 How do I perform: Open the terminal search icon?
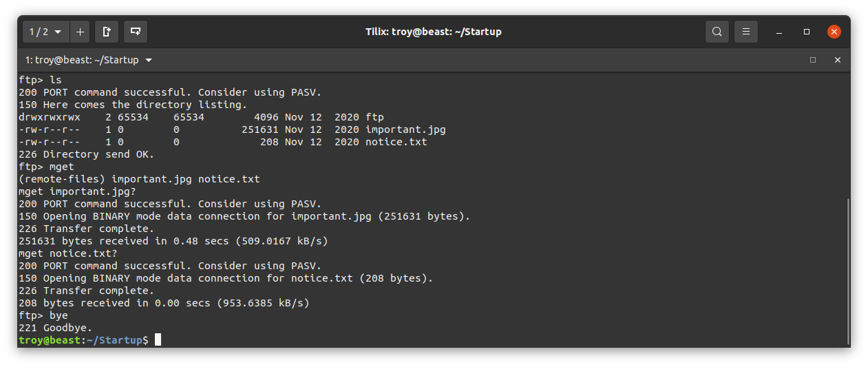[717, 32]
